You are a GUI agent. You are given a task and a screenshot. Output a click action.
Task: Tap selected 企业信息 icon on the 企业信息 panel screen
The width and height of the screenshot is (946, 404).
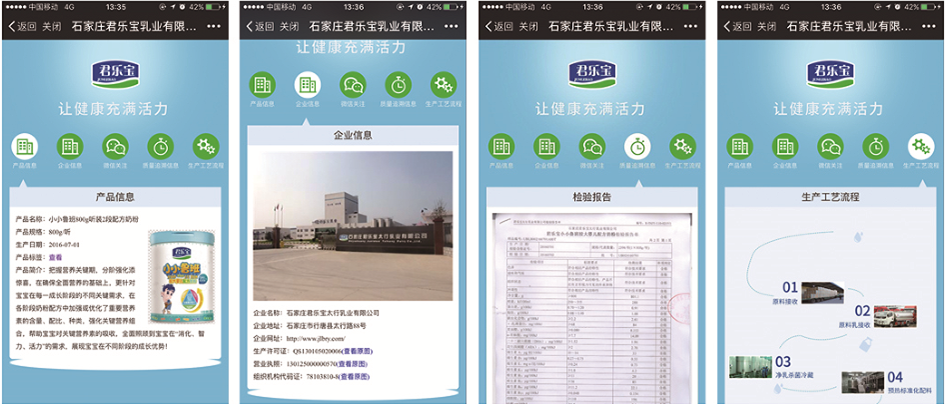[308, 85]
